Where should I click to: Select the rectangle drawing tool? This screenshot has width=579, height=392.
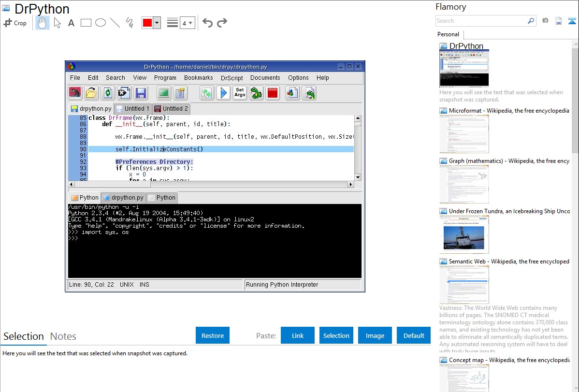[86, 23]
